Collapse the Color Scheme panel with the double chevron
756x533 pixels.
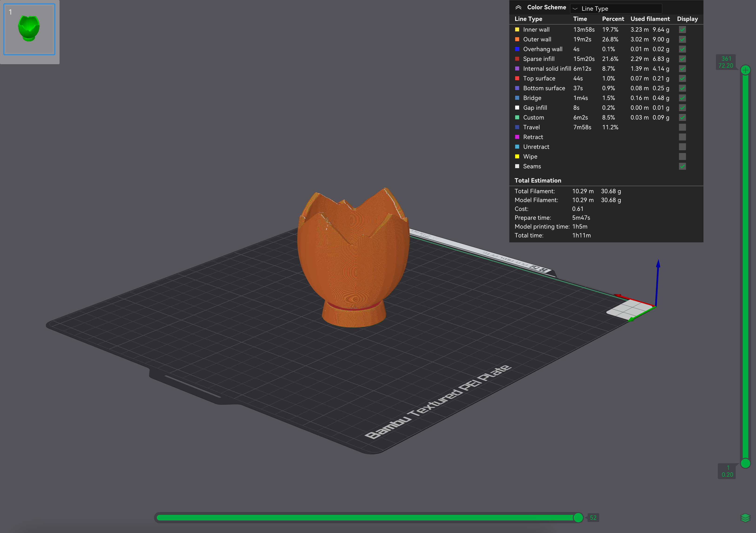pos(518,8)
